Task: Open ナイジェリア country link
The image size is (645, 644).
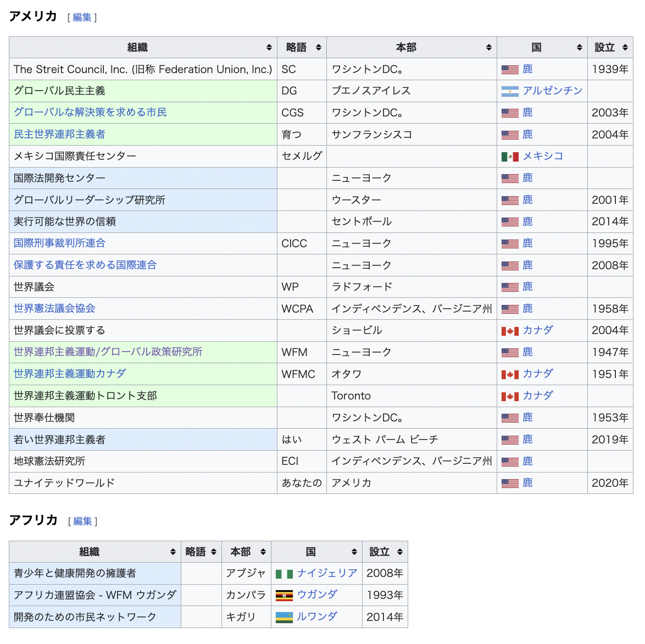Action: (327, 573)
